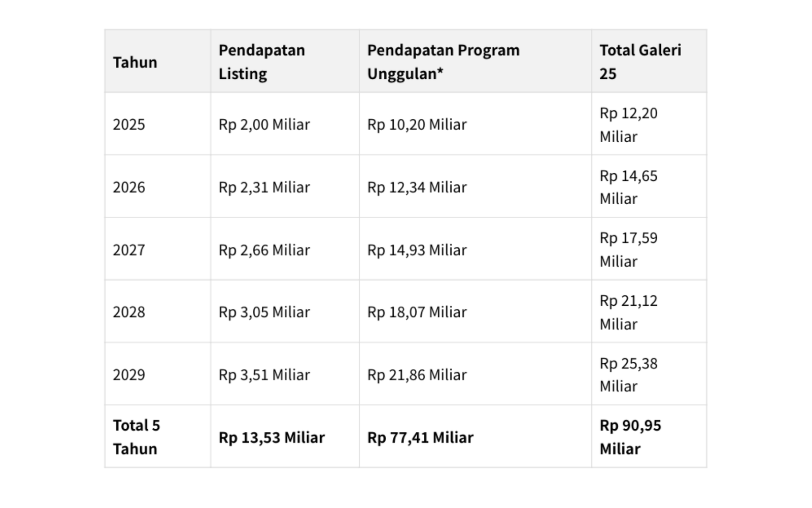Select the 2028 year cell
The width and height of the screenshot is (812, 508).
[129, 312]
